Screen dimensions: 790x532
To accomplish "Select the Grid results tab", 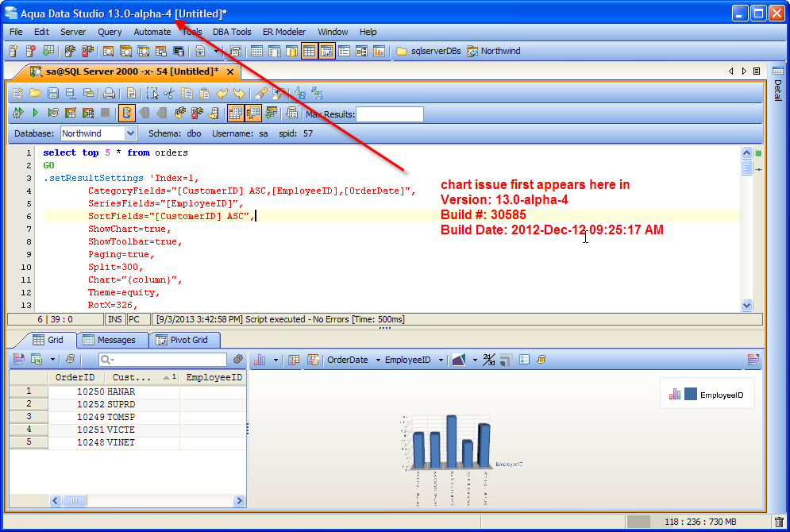I will tap(48, 340).
